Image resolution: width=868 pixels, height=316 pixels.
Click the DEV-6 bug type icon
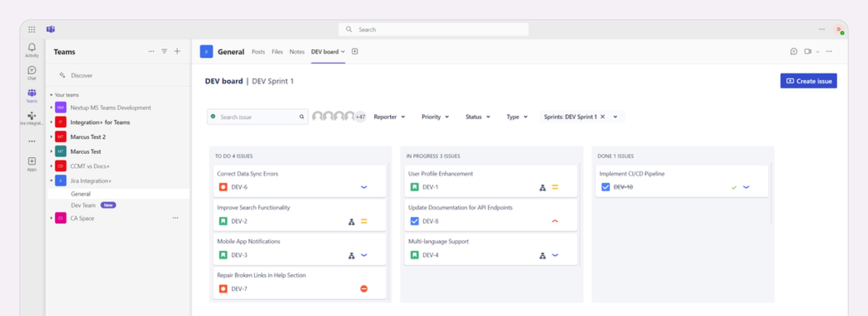[223, 187]
